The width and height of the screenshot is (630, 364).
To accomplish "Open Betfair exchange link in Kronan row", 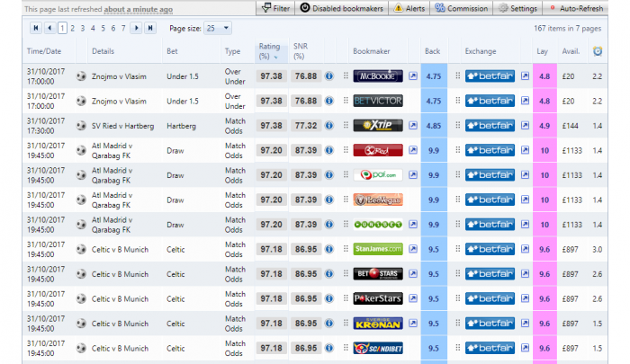I will click(525, 324).
